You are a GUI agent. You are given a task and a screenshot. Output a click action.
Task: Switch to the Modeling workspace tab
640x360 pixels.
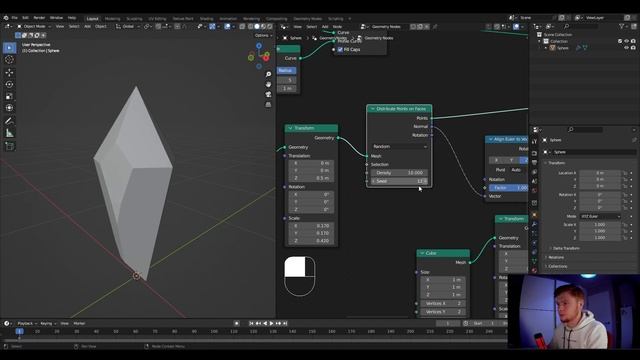click(112, 19)
